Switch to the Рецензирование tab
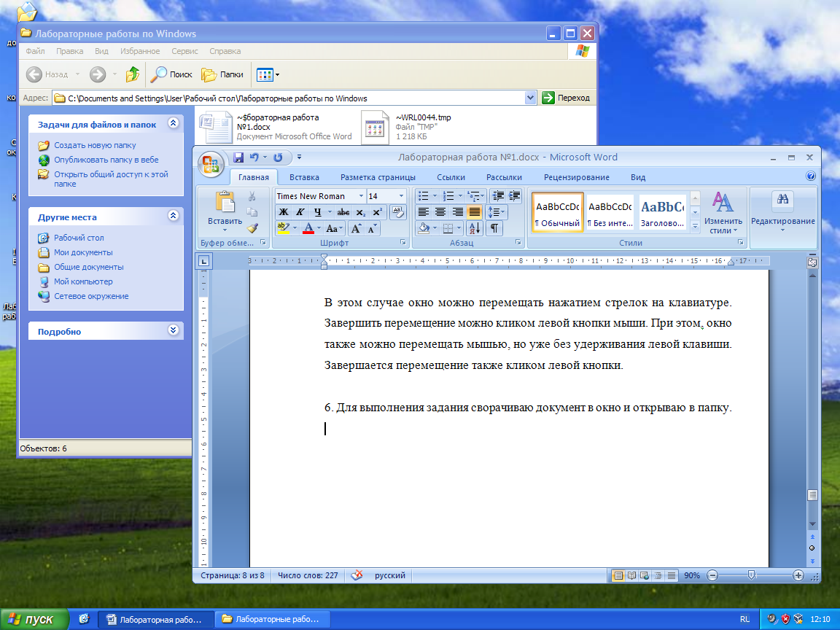This screenshot has width=840, height=630. 577,177
